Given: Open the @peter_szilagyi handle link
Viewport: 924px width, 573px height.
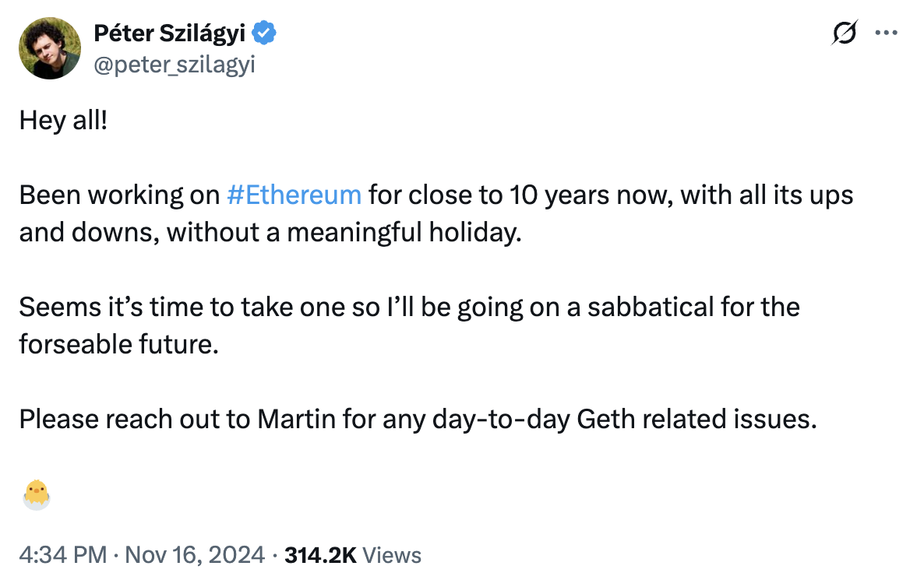Looking at the screenshot, I should pos(175,65).
